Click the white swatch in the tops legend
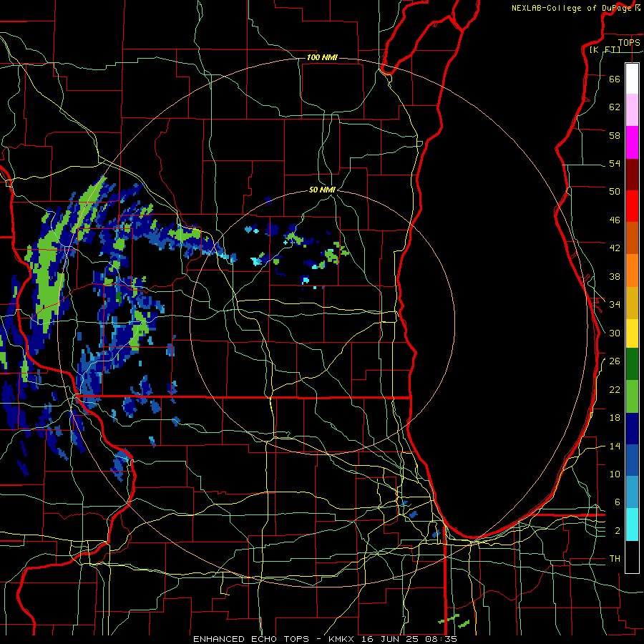Screen dimensions: 644x644 coord(632,79)
